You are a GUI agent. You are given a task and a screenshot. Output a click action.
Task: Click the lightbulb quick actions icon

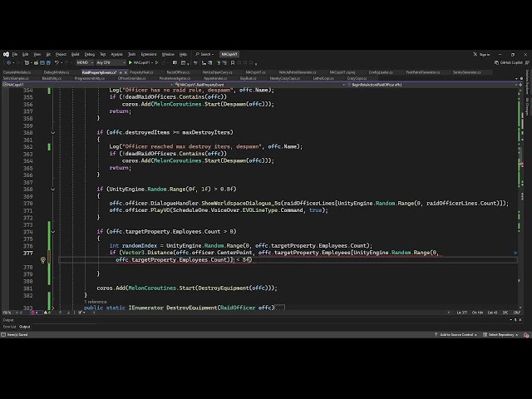(42, 260)
